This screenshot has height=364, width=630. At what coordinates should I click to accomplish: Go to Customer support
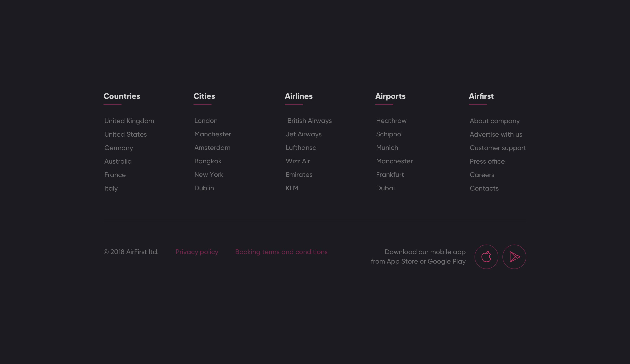(498, 148)
